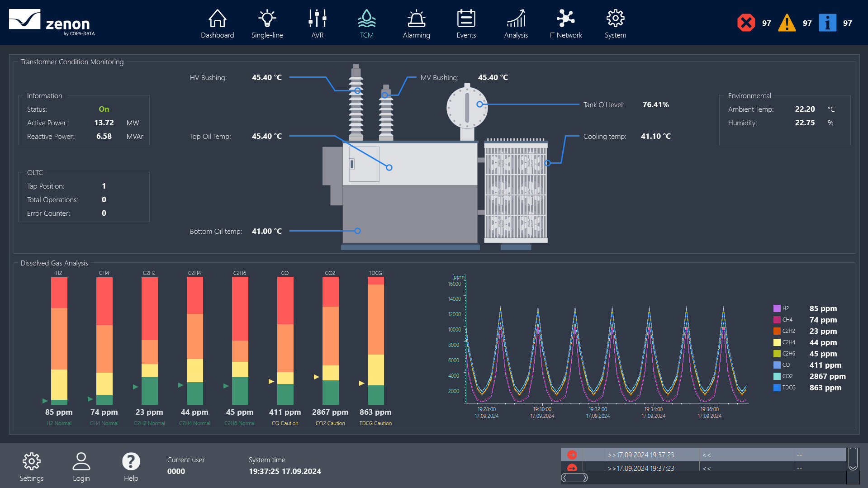Toggle the transformer Status On indicator
868x488 pixels.
click(x=104, y=109)
